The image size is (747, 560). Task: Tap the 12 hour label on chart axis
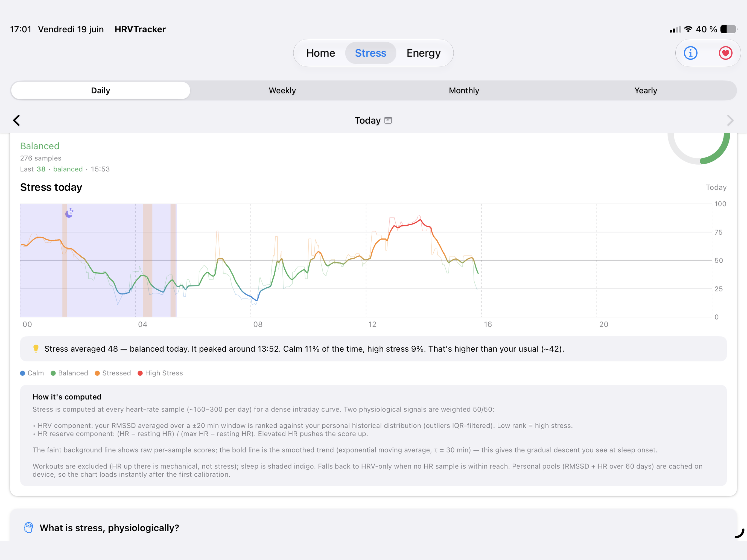[x=372, y=324]
